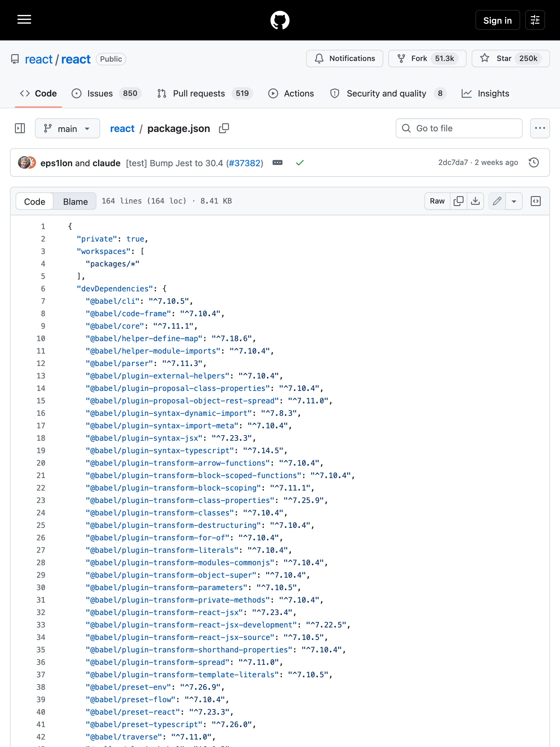Open eps1lon author avatar
Image resolution: width=560 pixels, height=747 pixels.
coord(24,163)
